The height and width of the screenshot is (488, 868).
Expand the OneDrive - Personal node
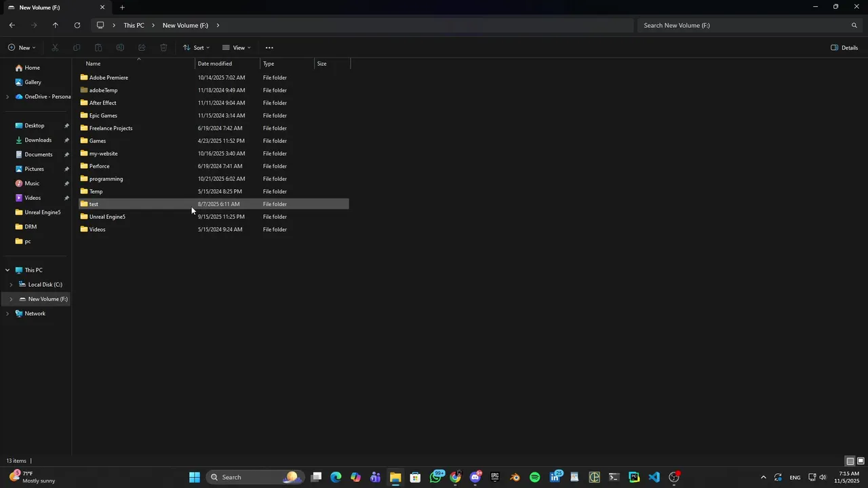(7, 97)
